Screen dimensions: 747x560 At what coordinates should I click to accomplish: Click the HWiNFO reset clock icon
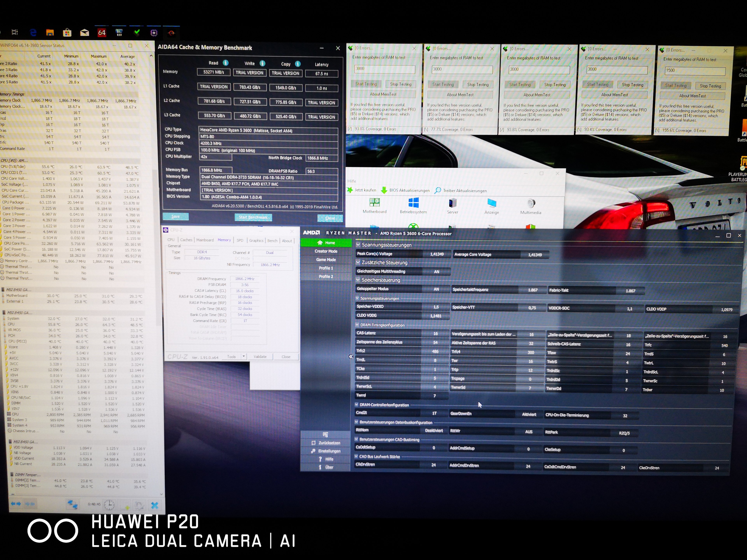click(x=109, y=505)
